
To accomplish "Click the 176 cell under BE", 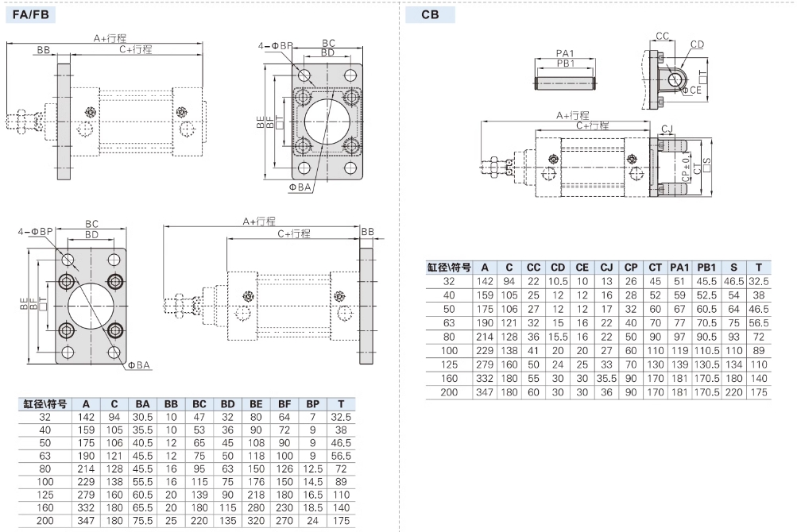I will click(x=256, y=482).
